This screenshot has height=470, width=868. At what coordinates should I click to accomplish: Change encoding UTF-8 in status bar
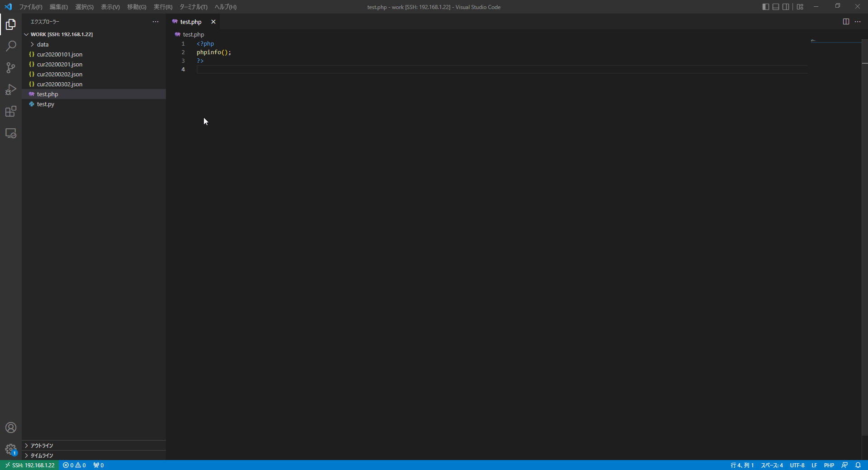[x=797, y=465]
